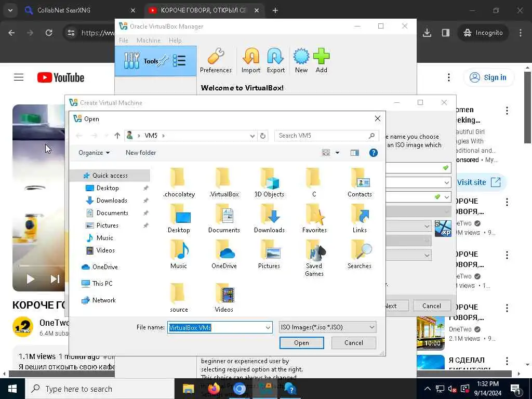
Task: Show help in Open dialog
Action: (373, 153)
